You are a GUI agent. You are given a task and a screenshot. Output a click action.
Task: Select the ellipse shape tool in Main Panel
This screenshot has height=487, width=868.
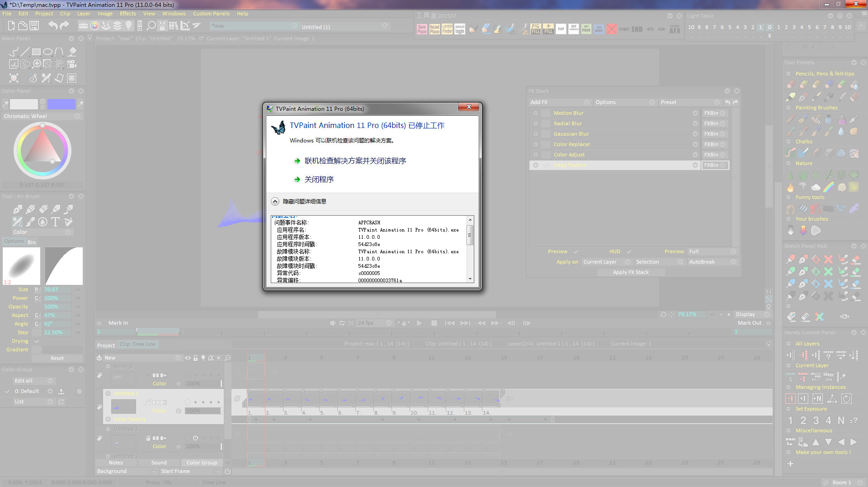pyautogui.click(x=47, y=52)
